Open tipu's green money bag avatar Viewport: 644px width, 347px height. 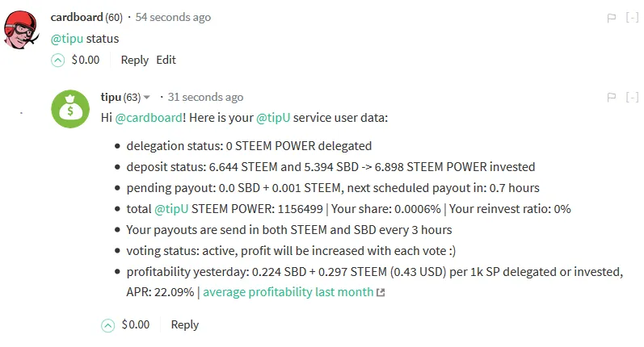(70, 109)
